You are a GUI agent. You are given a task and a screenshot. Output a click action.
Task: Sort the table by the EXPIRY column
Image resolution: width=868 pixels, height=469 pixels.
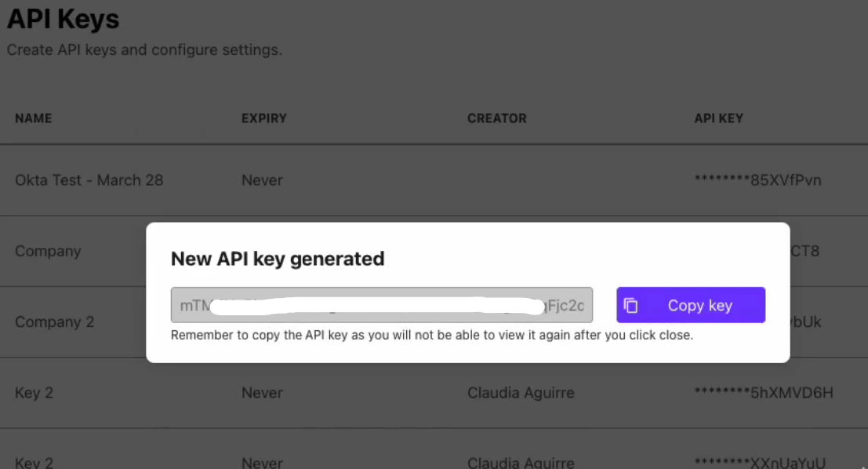263,118
